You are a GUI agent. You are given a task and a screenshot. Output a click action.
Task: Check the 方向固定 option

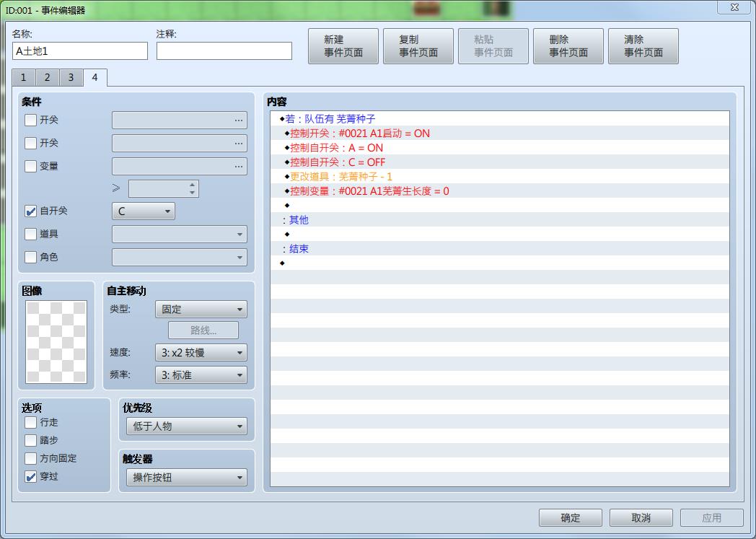click(30, 458)
